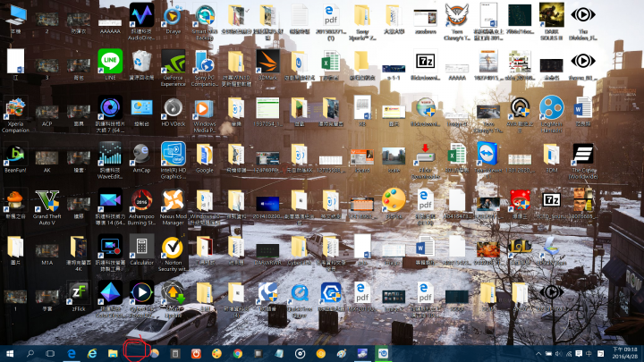This screenshot has width=644, height=362.
Task: Launch Nexus Mod Manager
Action: (173, 206)
